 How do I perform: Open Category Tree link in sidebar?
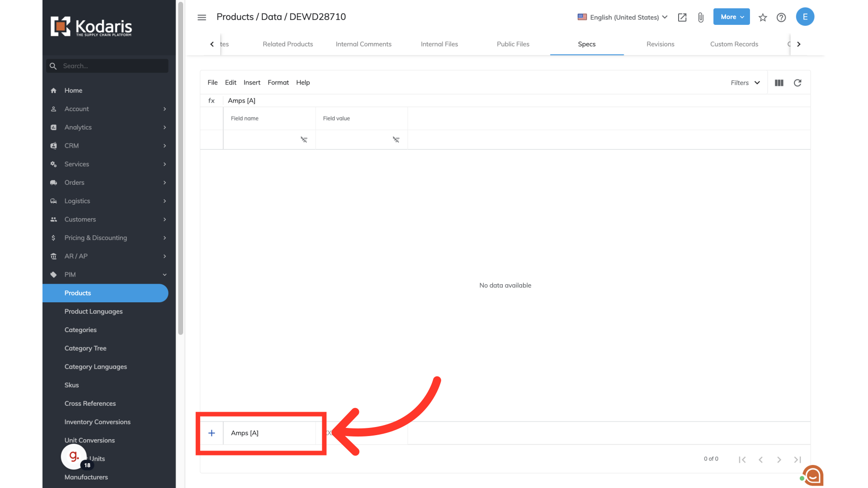tap(85, 348)
